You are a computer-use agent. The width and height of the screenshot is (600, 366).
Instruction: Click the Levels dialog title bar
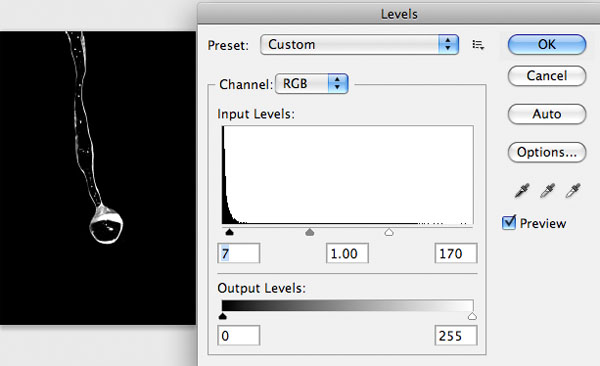pyautogui.click(x=399, y=14)
